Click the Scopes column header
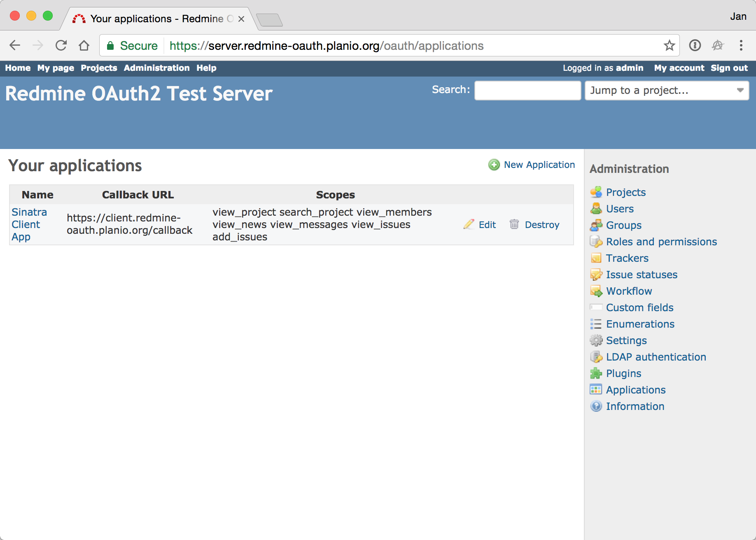 coord(335,195)
